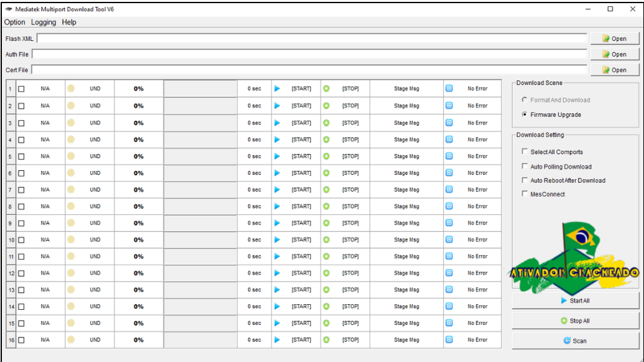
Task: Click the START play icon in row 15
Action: tap(277, 324)
